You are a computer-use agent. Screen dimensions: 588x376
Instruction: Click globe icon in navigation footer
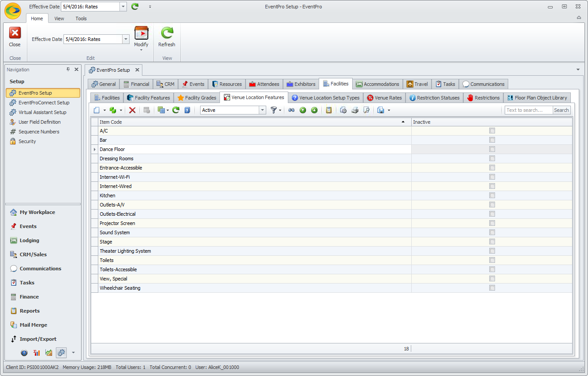[x=24, y=353]
